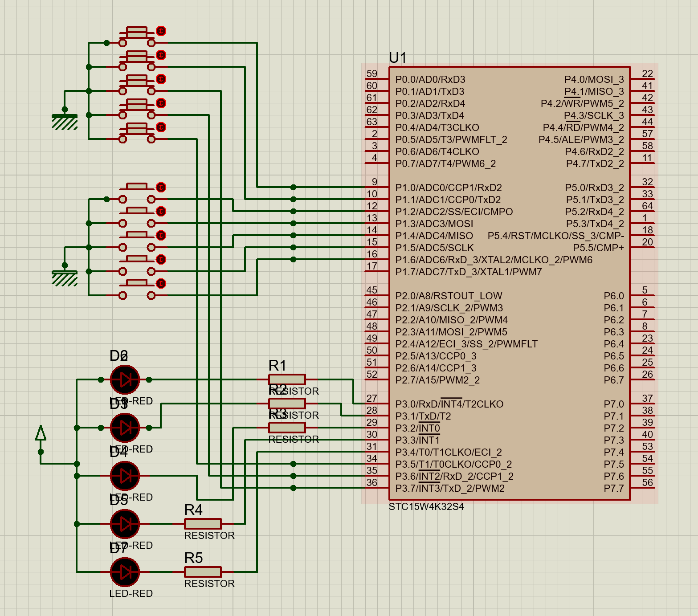
Task: Click pin label P1.2/ADC2/SS/ECI/CMPO
Action: (x=454, y=212)
